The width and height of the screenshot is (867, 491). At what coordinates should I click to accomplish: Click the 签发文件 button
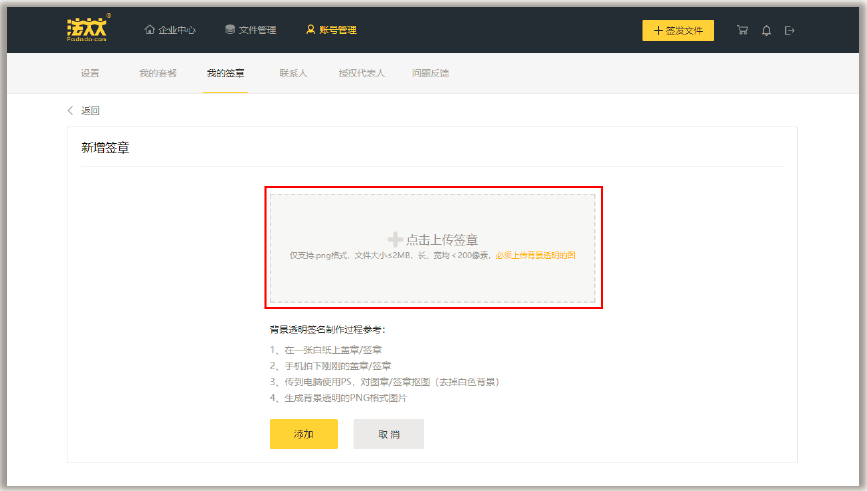pos(678,30)
